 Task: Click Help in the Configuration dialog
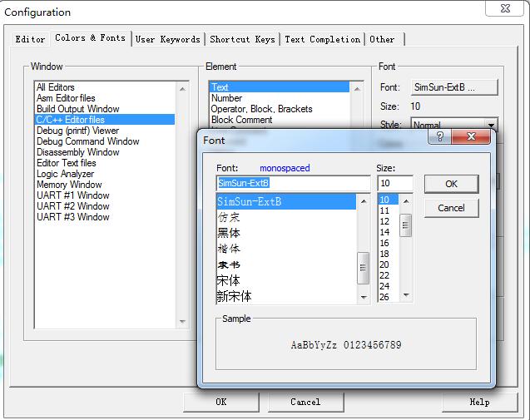click(479, 402)
